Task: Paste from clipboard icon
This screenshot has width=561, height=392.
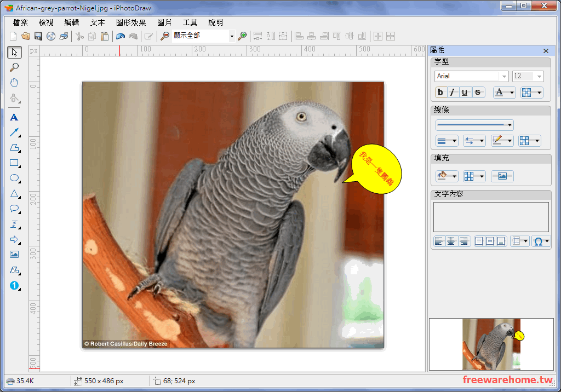Action: tap(105, 36)
